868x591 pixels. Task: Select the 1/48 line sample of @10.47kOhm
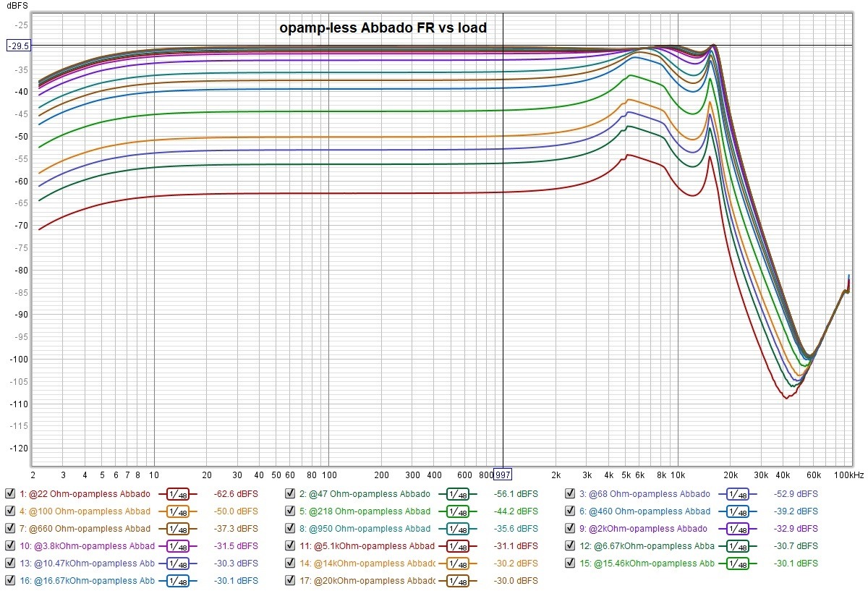click(177, 564)
